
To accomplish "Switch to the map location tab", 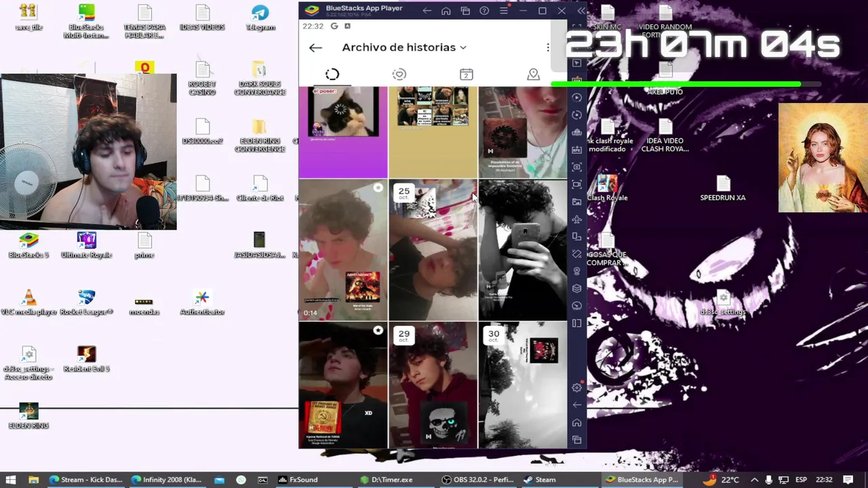I will coord(533,74).
